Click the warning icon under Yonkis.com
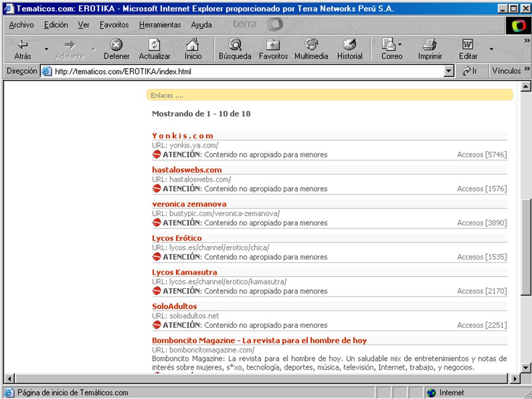532x399 pixels. click(x=156, y=155)
